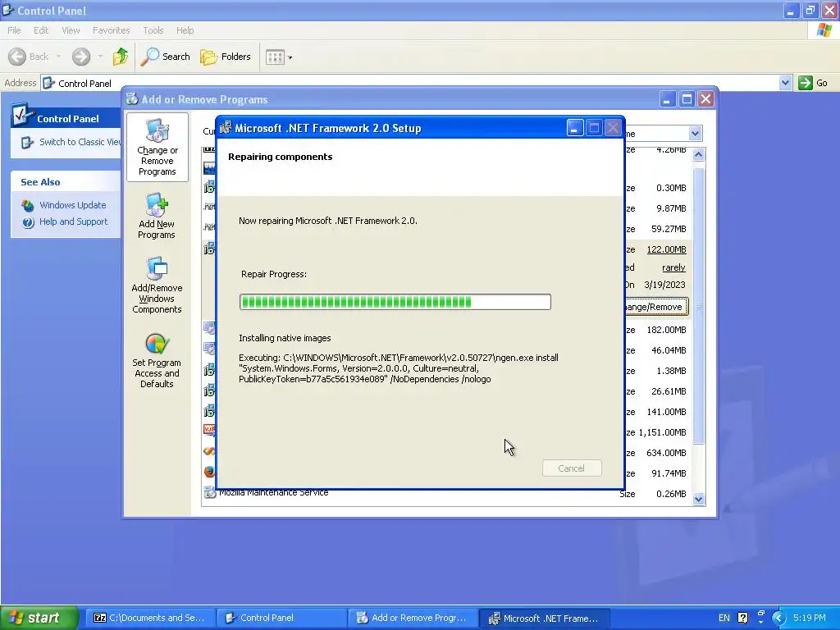
Task: Click the help question icon in language bar
Action: [742, 618]
